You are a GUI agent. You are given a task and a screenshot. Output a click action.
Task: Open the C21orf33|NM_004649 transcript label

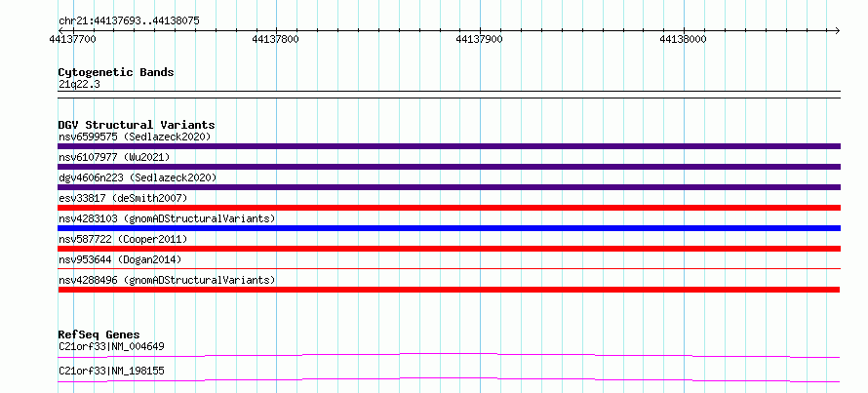point(111,347)
